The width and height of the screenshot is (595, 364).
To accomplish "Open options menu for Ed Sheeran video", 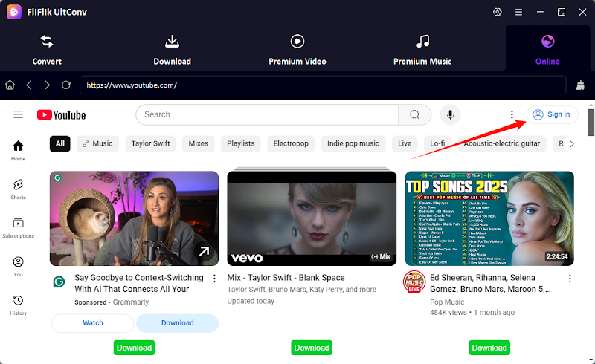I will [570, 279].
